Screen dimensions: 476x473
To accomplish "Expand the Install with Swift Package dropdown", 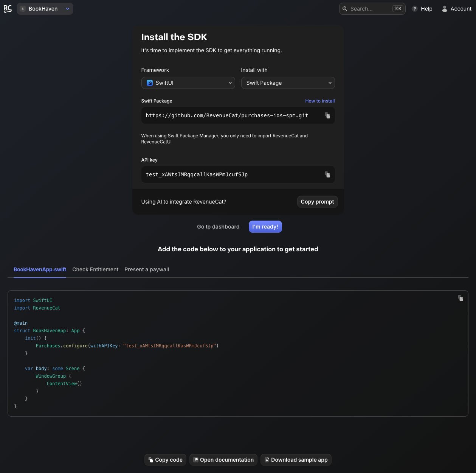I will 288,83.
